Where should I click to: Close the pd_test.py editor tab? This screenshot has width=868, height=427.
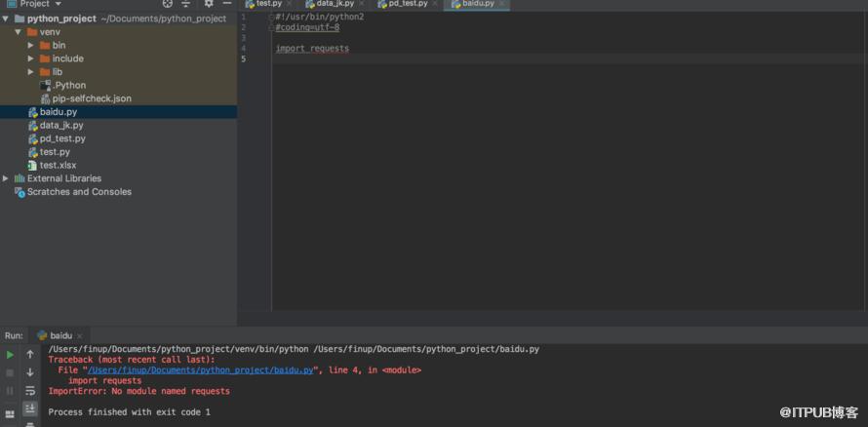tap(435, 3)
